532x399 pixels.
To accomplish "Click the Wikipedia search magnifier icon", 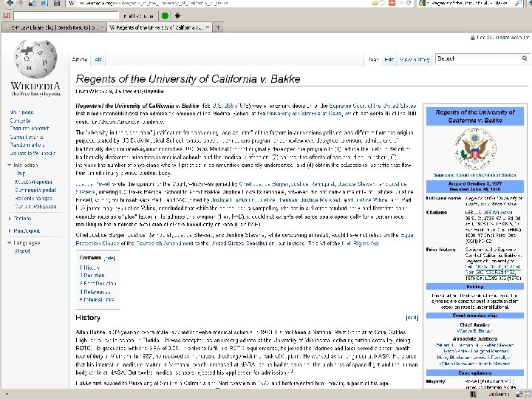I will [525, 58].
